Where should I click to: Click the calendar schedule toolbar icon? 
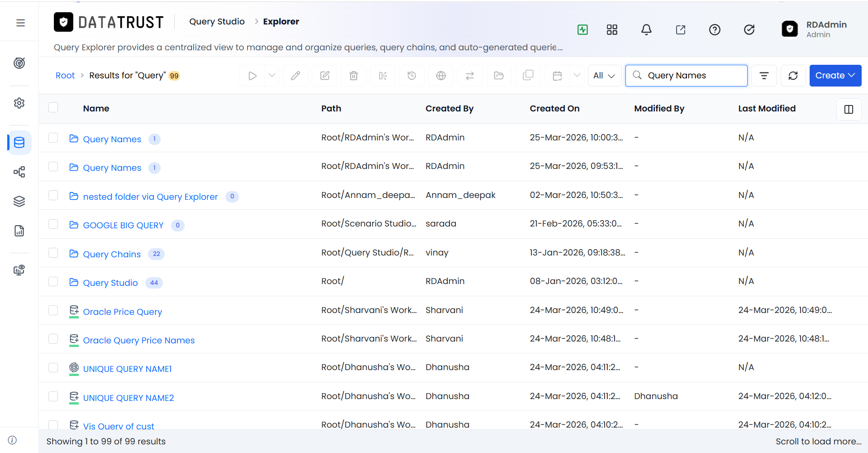point(558,76)
